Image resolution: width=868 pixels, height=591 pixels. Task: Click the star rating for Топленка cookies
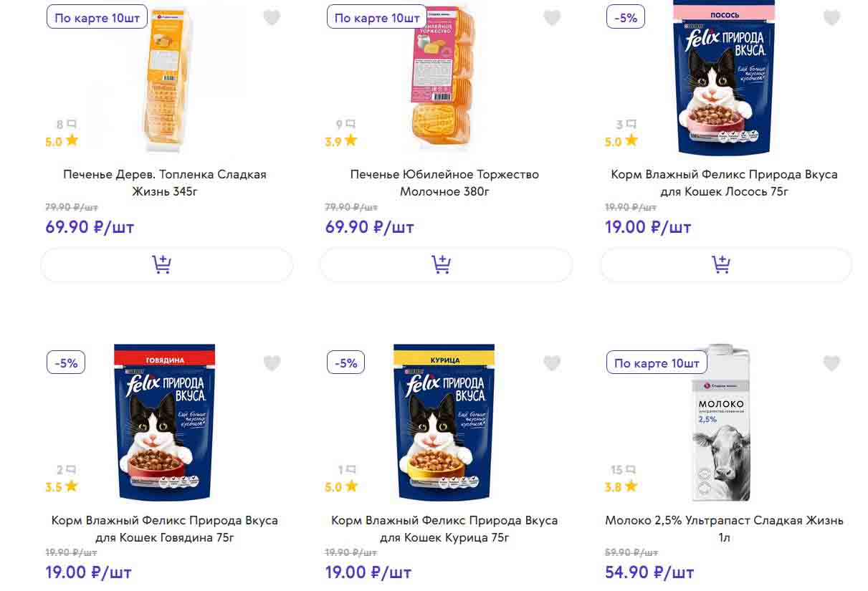click(72, 140)
